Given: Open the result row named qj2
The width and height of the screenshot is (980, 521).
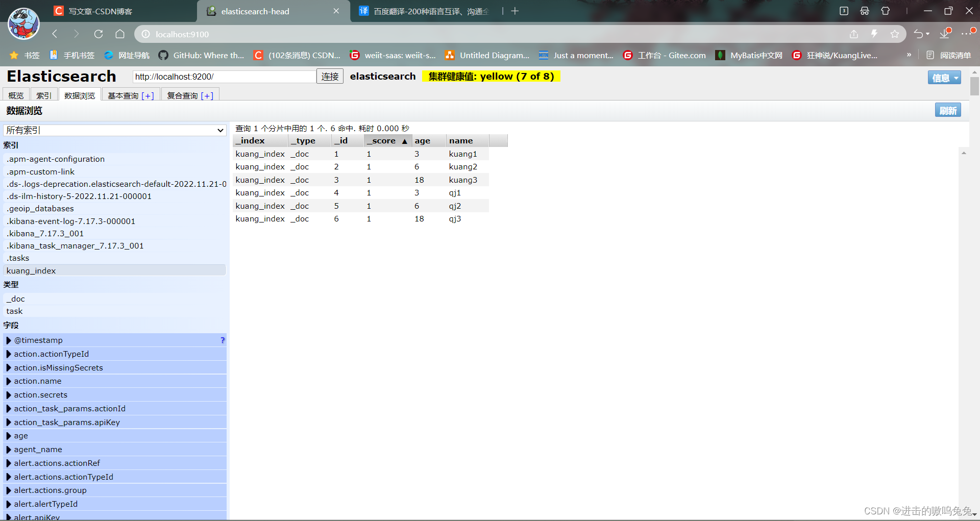Looking at the screenshot, I should pyautogui.click(x=361, y=206).
